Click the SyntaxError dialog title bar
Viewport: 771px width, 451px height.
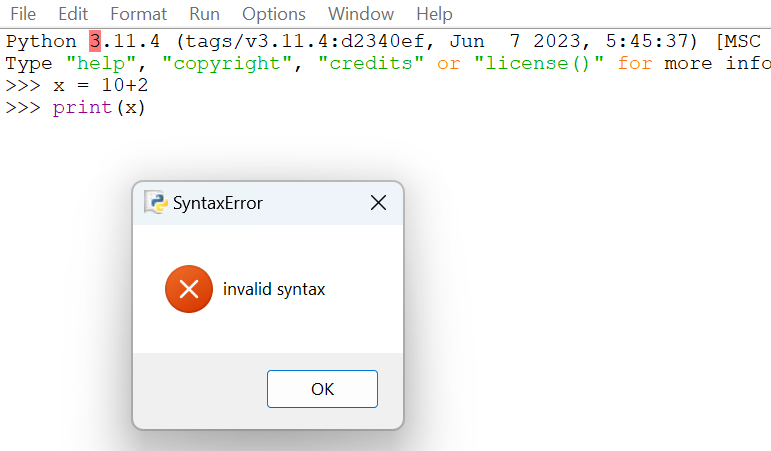[290, 203]
